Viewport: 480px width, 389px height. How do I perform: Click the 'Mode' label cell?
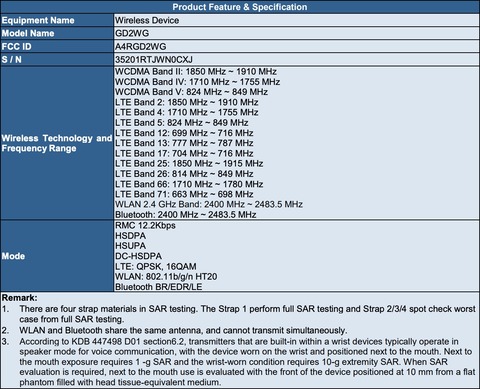57,256
